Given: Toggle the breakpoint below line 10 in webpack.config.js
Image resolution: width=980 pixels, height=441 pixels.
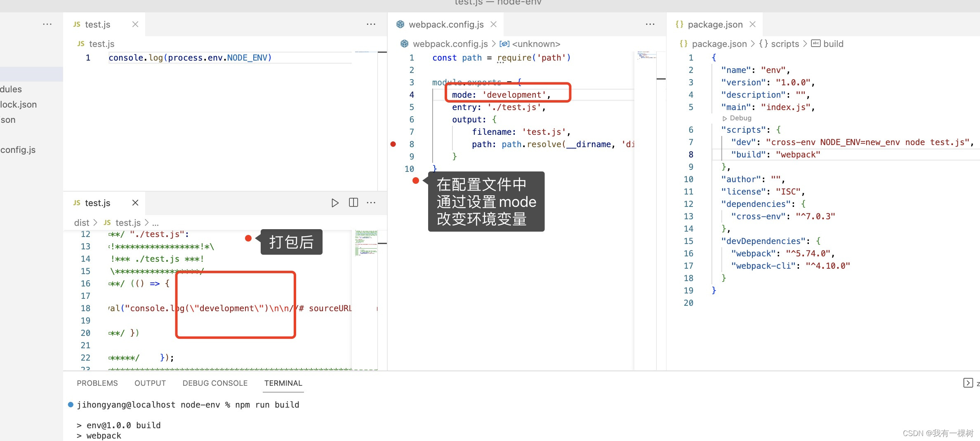Looking at the screenshot, I should pyautogui.click(x=416, y=181).
